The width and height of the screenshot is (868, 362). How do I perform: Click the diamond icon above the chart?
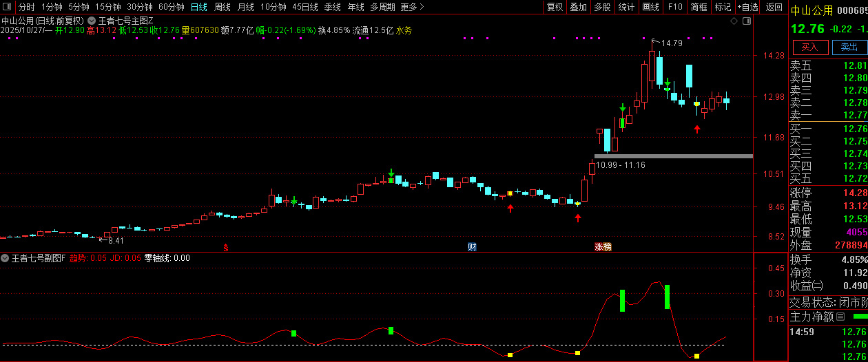(x=733, y=21)
